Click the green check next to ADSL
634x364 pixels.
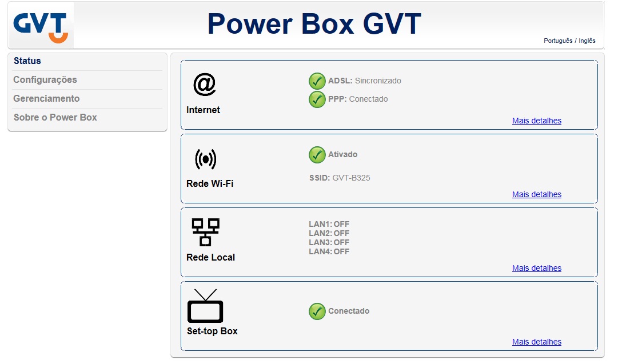pyautogui.click(x=317, y=81)
